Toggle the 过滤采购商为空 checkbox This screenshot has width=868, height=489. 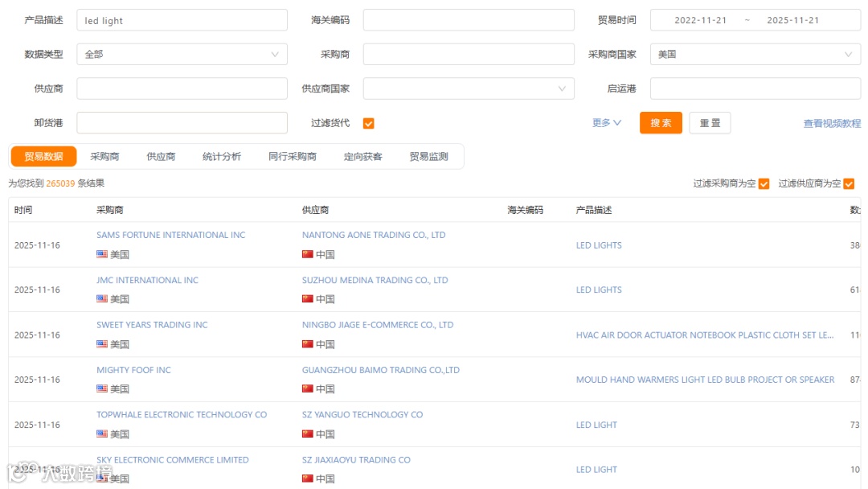coord(764,184)
